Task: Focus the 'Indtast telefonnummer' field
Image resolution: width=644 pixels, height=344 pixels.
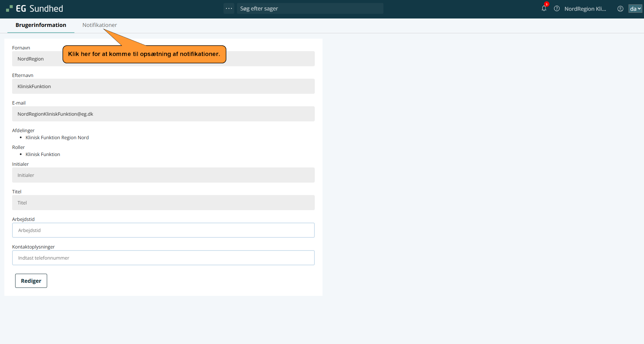Action: pyautogui.click(x=163, y=258)
